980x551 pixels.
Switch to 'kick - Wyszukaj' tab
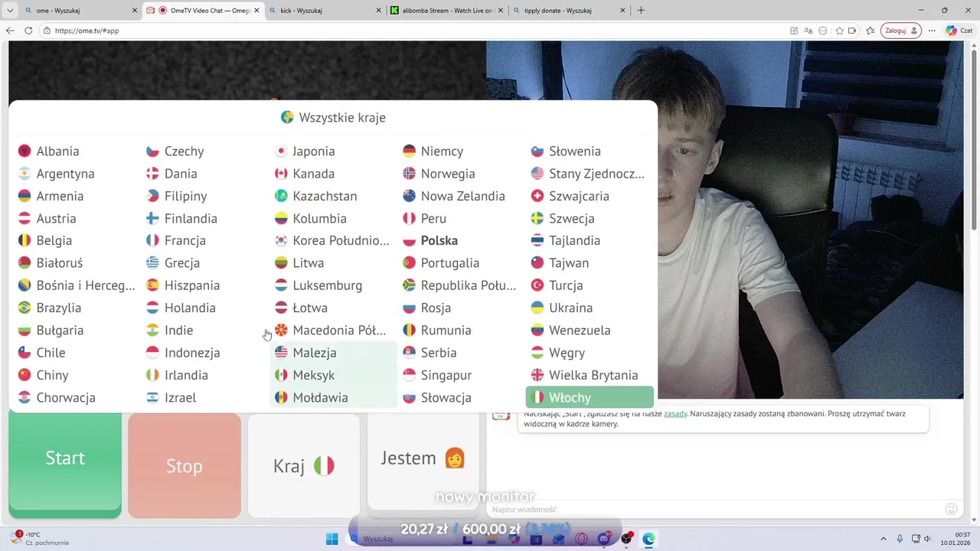pyautogui.click(x=325, y=11)
